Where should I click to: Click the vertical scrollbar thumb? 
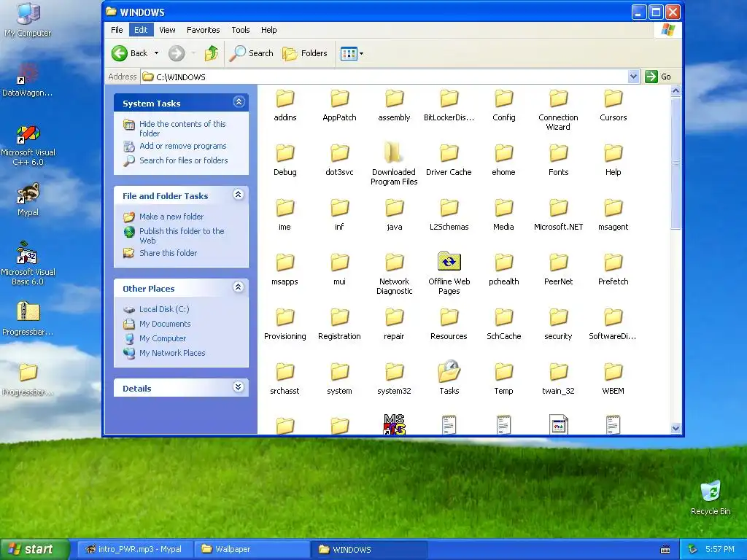(x=676, y=163)
